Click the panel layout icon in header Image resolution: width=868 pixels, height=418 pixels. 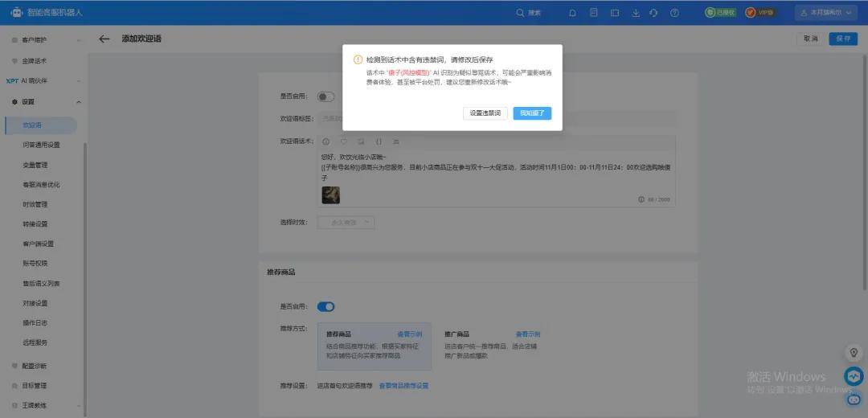(x=615, y=13)
